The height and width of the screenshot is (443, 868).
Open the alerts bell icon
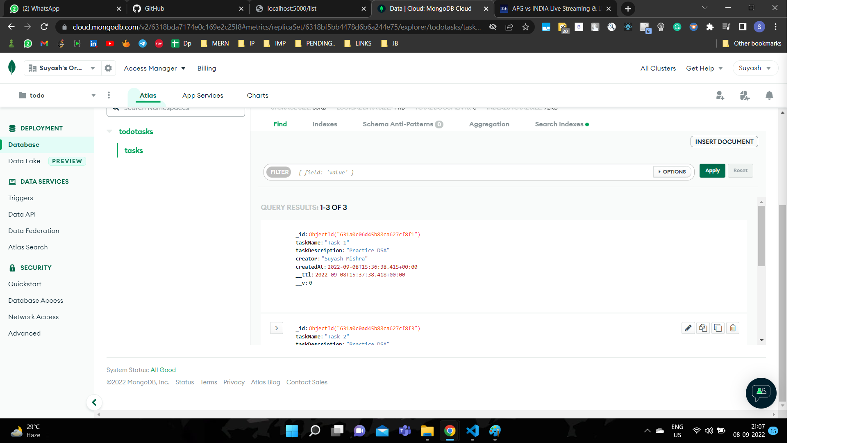(769, 96)
